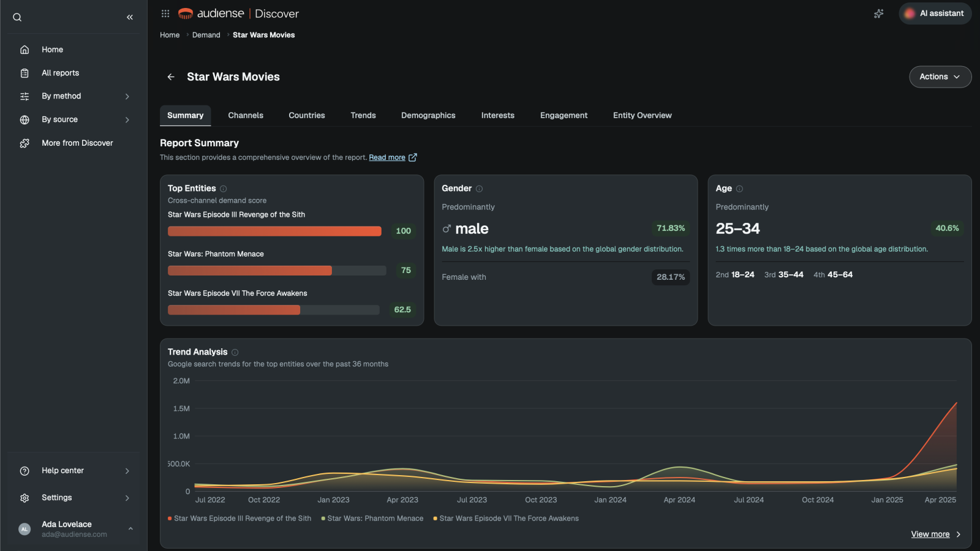Click the Settings gear icon
Screen dimensions: 980x551
24,498
